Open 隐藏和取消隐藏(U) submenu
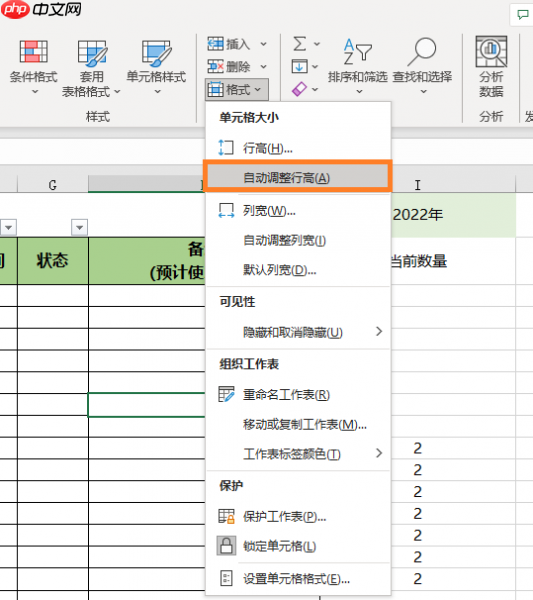This screenshot has height=600, width=533. point(298,332)
